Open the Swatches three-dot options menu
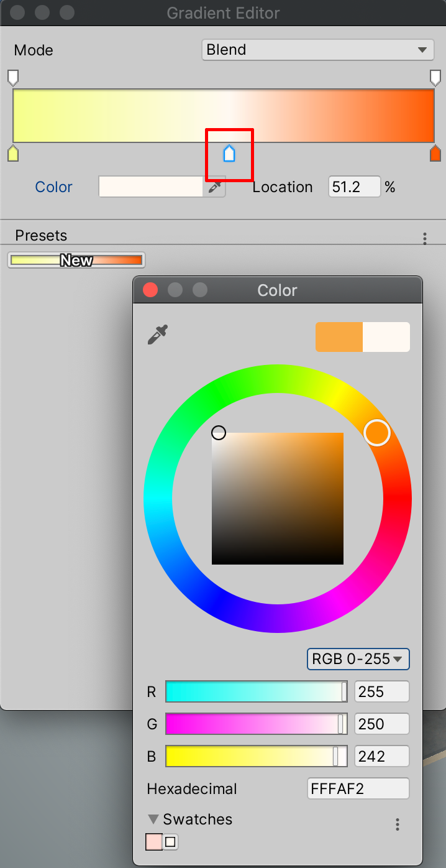Viewport: 446px width, 868px height. [398, 824]
